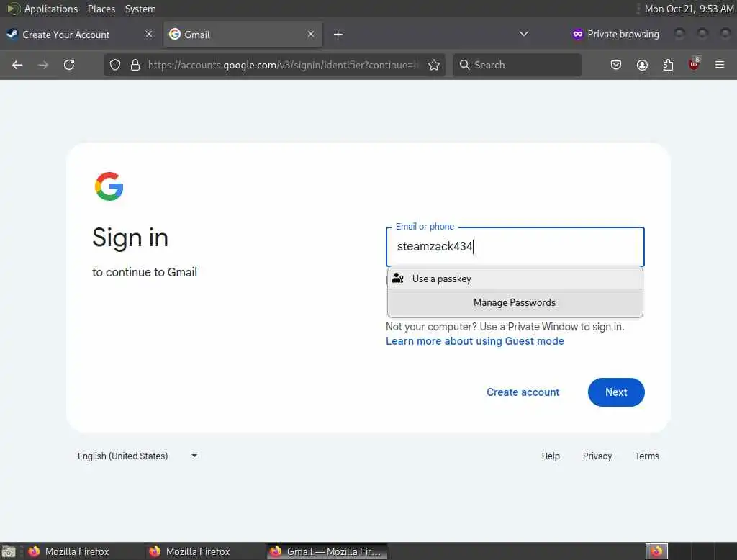This screenshot has width=737, height=560.
Task: Expand the list all tabs chevron
Action: click(524, 34)
